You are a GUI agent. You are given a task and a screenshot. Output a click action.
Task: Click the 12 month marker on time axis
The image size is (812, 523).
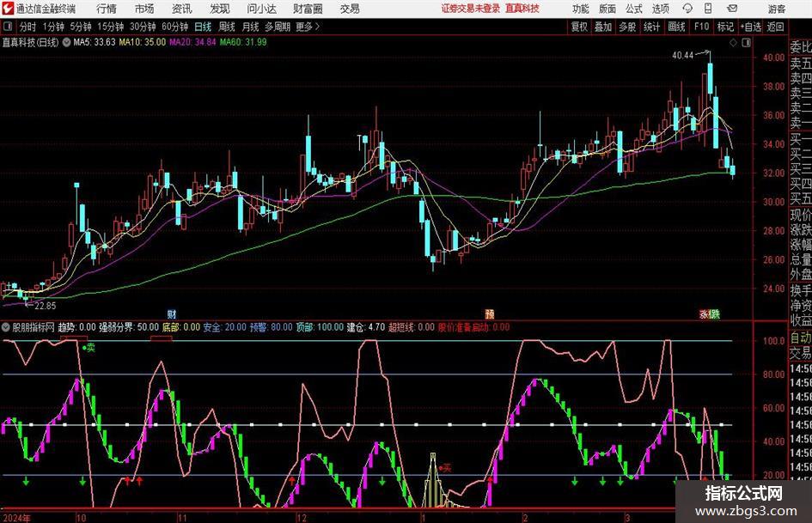coord(302,518)
